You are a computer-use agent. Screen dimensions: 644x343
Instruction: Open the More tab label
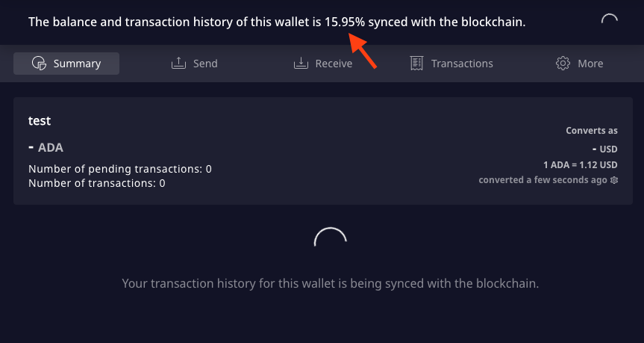tap(590, 64)
